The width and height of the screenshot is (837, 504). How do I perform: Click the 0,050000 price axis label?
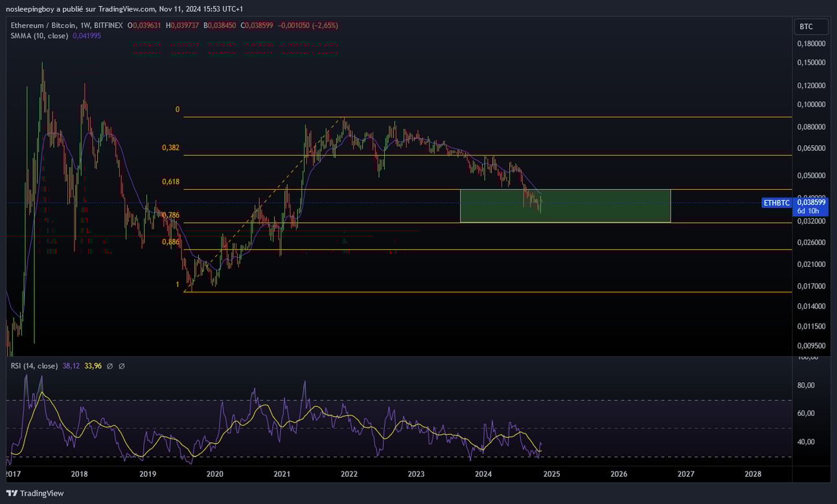click(x=811, y=176)
